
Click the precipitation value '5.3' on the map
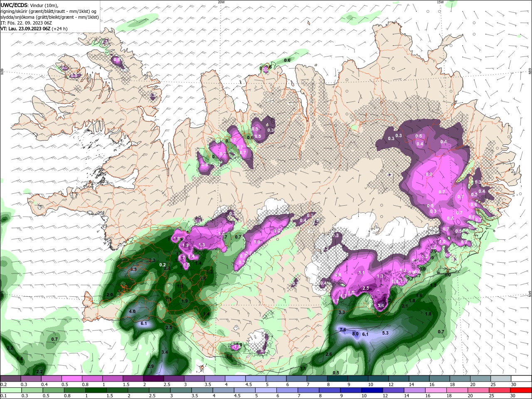tap(385, 333)
